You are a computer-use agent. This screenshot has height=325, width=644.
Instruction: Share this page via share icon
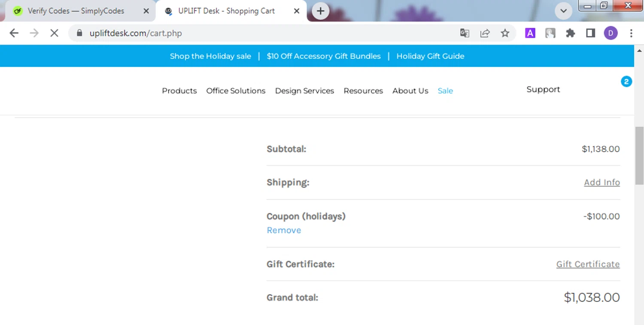pos(485,33)
